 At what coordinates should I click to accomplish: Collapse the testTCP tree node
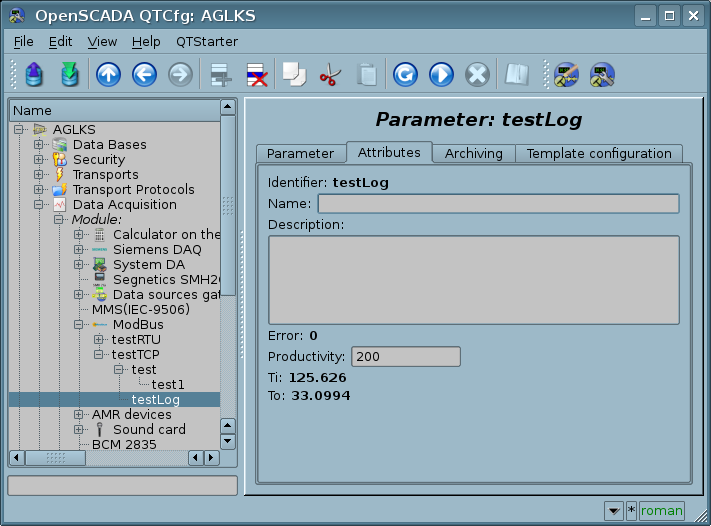[x=99, y=355]
